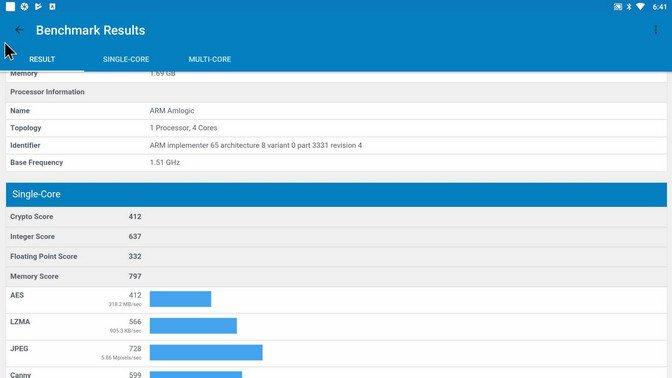This screenshot has width=672, height=378.
Task: Select the Benchmark Results title
Action: 90,30
